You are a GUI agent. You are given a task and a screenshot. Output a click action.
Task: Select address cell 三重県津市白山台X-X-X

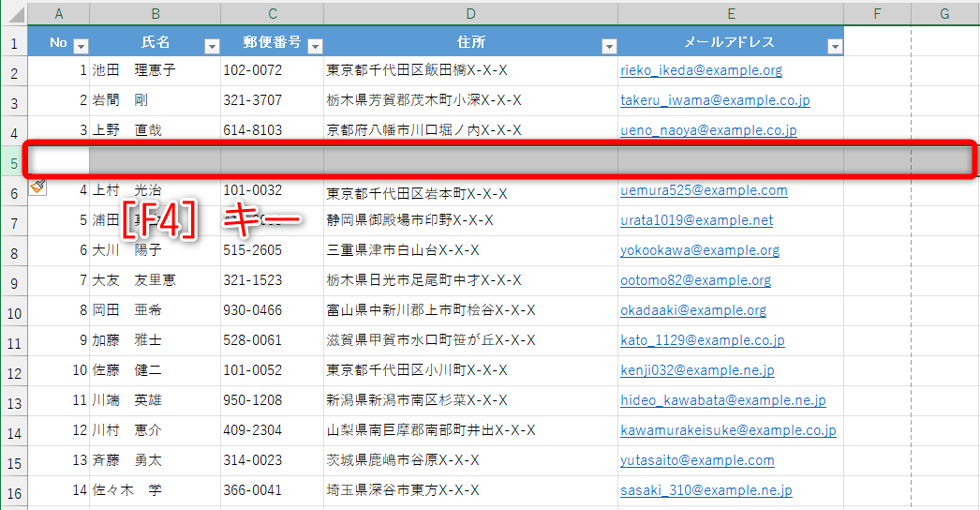[470, 251]
